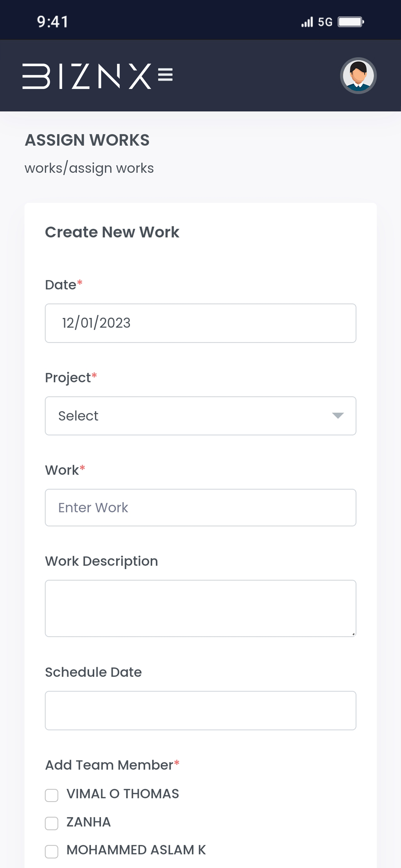
Task: Tap the cellular signal strength icon
Action: tap(307, 22)
